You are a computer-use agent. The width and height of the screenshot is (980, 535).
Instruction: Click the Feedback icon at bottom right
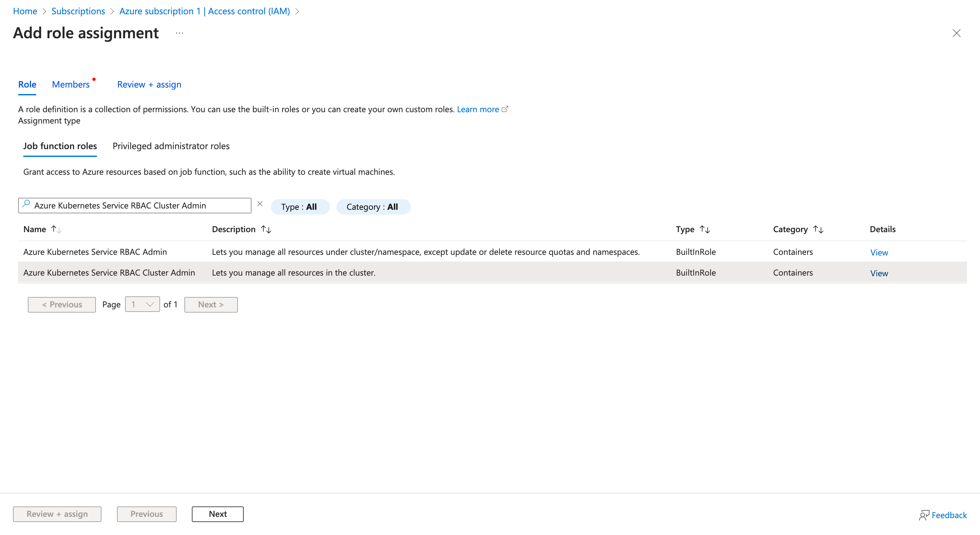924,515
